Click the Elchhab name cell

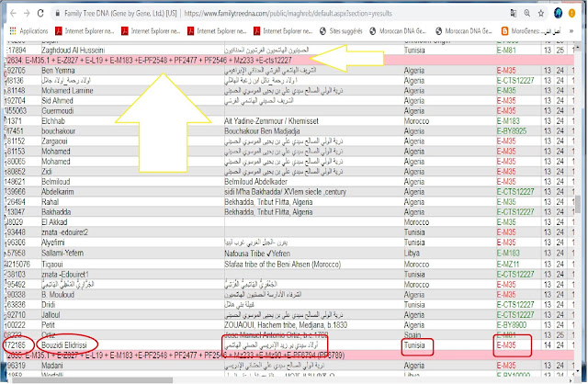[x=53, y=121]
